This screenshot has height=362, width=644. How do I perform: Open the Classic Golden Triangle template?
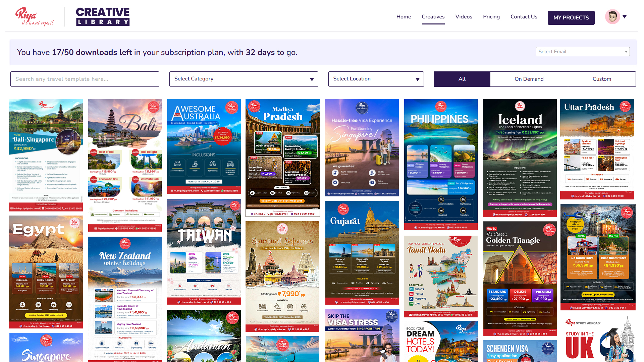[x=520, y=279]
